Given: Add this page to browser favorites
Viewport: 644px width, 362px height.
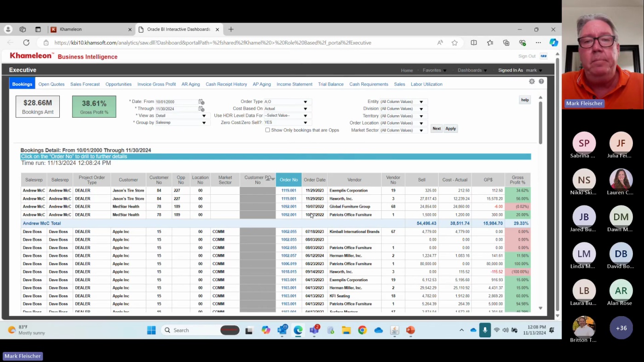Looking at the screenshot, I should pyautogui.click(x=454, y=43).
